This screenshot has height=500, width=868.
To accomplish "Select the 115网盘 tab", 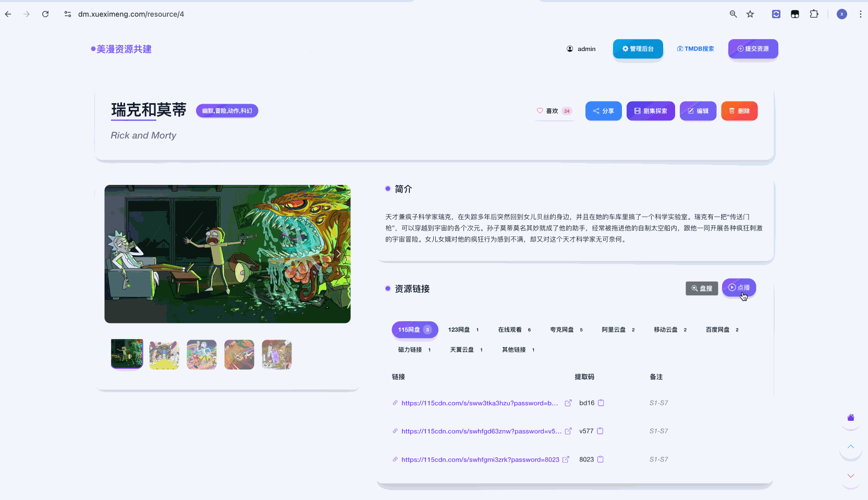I will [414, 330].
